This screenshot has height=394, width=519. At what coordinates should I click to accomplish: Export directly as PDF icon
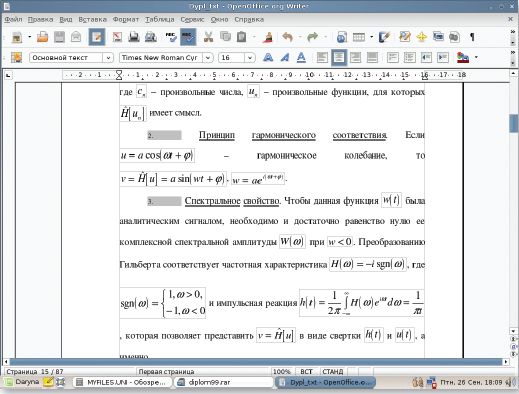[117, 37]
